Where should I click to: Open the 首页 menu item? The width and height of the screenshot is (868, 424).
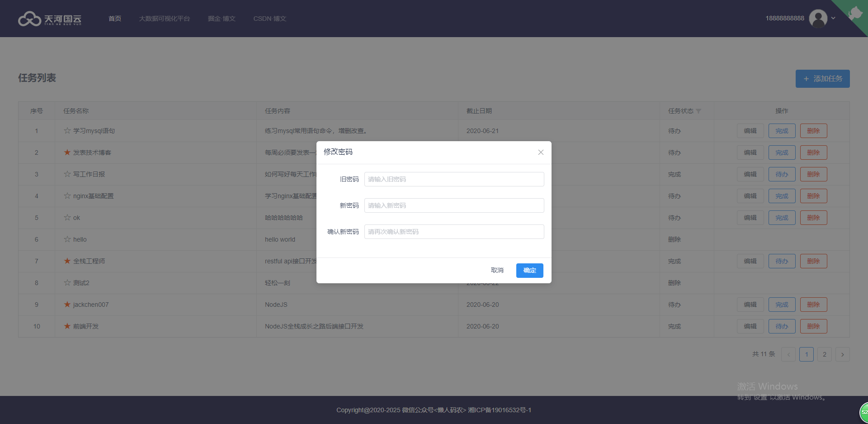tap(115, 19)
